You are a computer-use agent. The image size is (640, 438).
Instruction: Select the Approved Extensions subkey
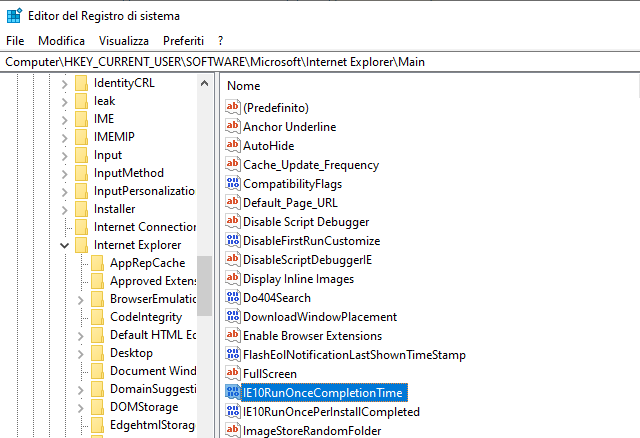pyautogui.click(x=153, y=281)
